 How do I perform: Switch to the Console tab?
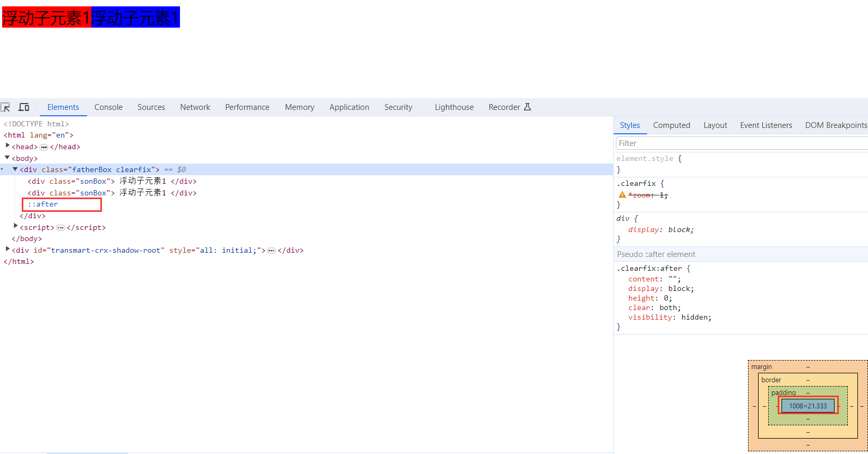(108, 107)
